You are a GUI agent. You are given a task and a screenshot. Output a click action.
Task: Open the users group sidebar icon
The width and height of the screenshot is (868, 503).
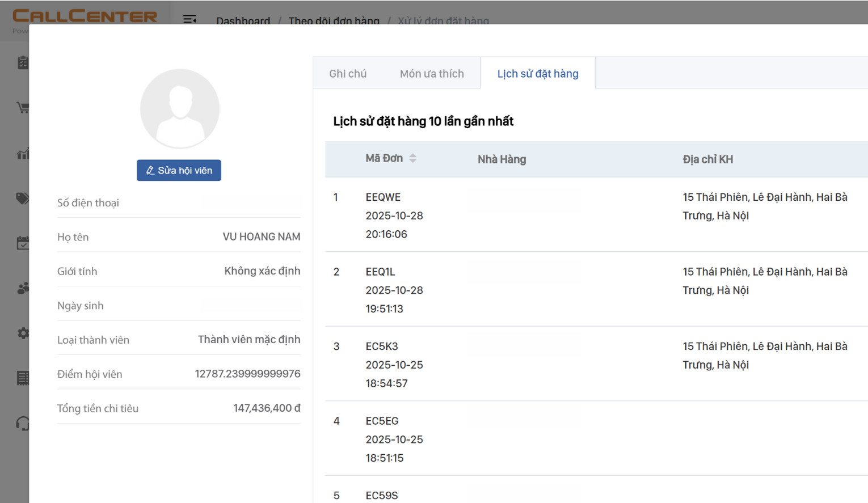tap(23, 289)
